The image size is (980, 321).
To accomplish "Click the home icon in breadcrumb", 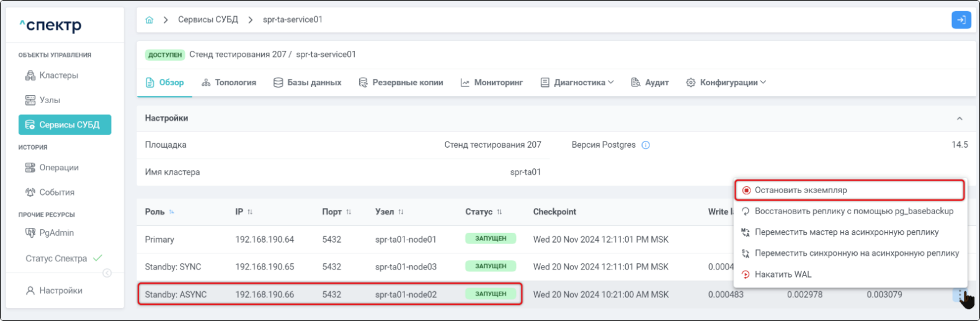I will pos(149,20).
